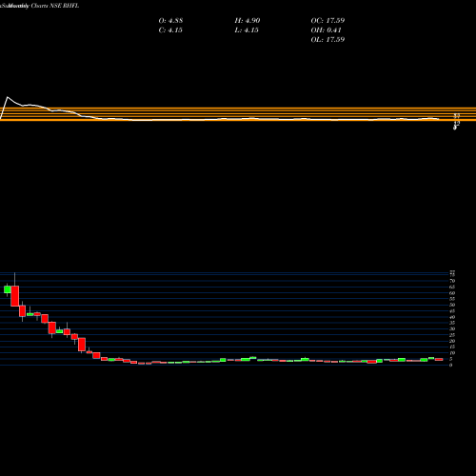Click the 50 price axis label

452,305
